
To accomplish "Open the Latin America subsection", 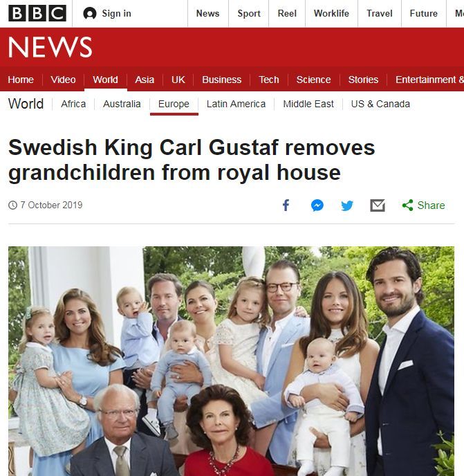I will tap(236, 104).
